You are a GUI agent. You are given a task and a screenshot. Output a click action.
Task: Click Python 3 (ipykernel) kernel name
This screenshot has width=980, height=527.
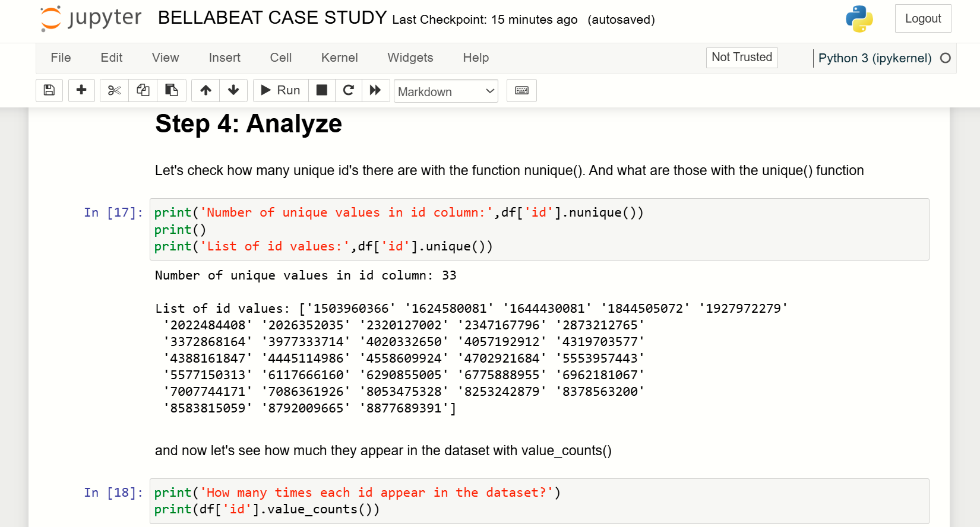[875, 58]
